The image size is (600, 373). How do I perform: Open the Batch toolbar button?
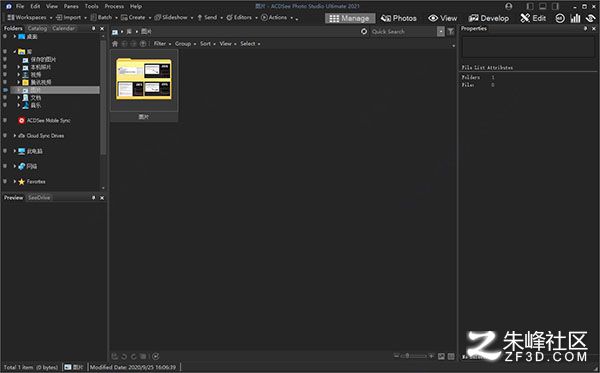point(103,17)
